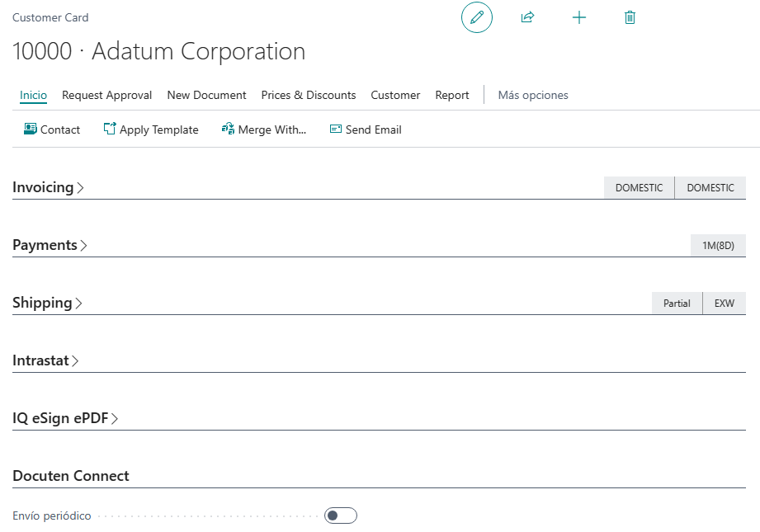
Task: Open the Contact action
Action: point(52,129)
